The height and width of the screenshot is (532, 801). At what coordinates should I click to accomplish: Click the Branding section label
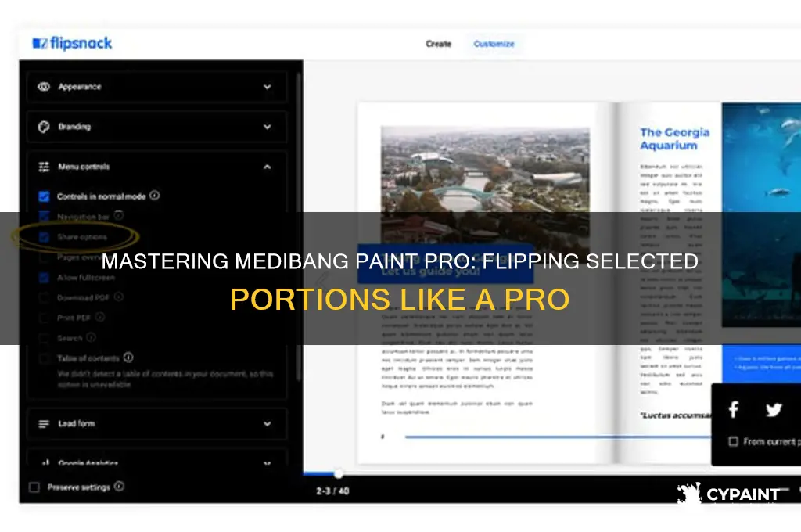(74, 127)
